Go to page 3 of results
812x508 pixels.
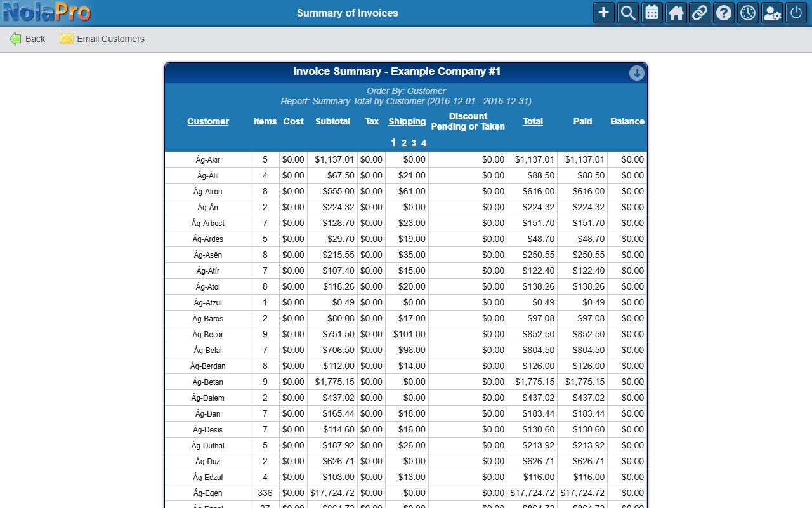point(414,143)
